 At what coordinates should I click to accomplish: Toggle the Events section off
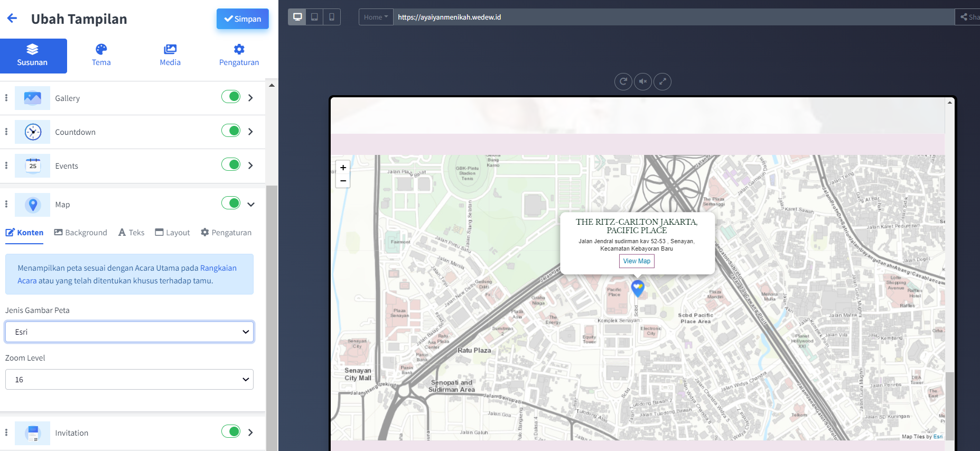point(231,164)
